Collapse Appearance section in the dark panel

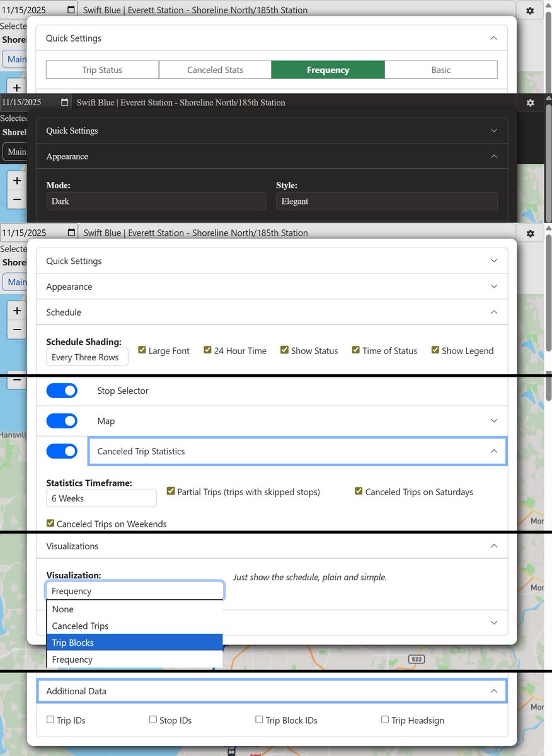(x=272, y=156)
